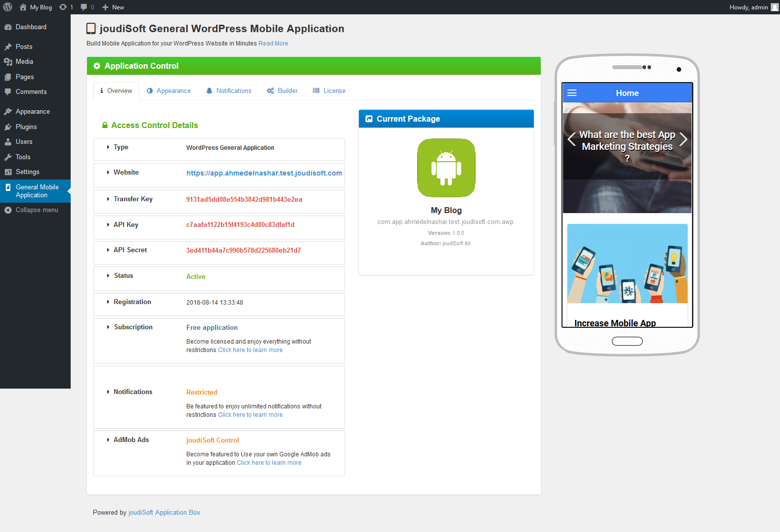Click the Current Package header icon
Viewport: 780px width, 532px height.
369,119
